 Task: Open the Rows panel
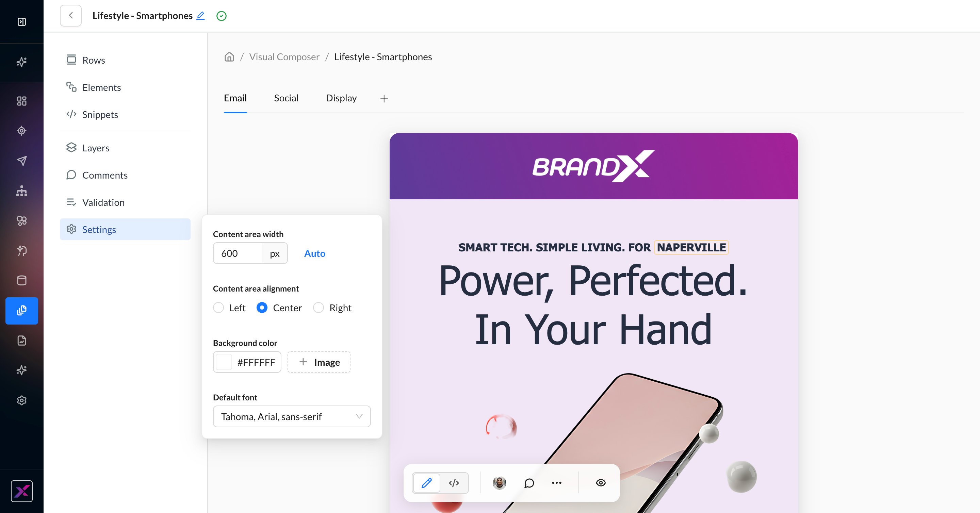125,60
